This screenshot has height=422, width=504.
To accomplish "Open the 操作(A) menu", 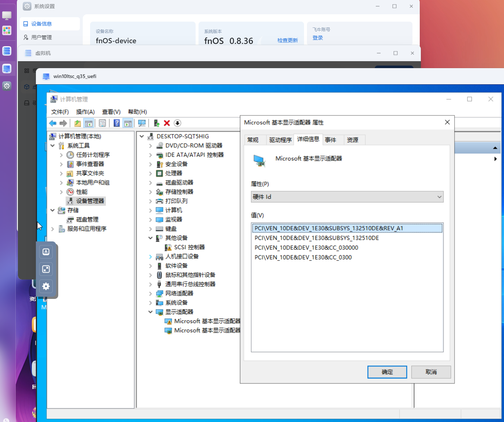I will click(x=85, y=112).
